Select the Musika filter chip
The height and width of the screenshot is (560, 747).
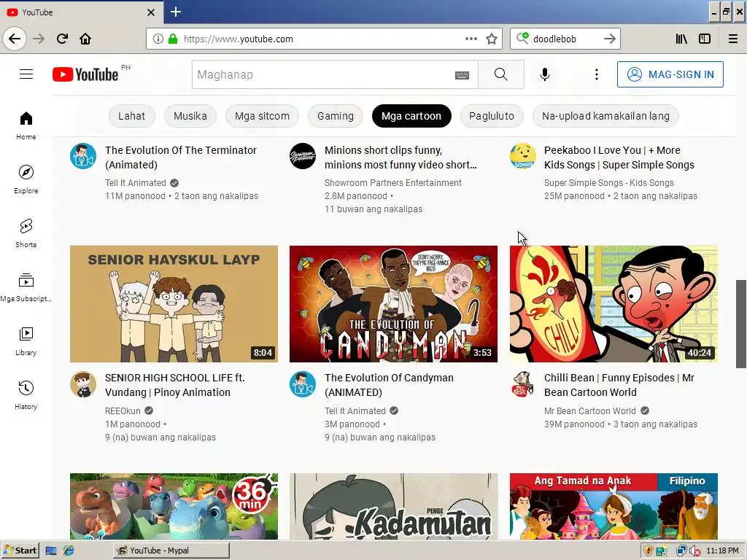point(190,116)
